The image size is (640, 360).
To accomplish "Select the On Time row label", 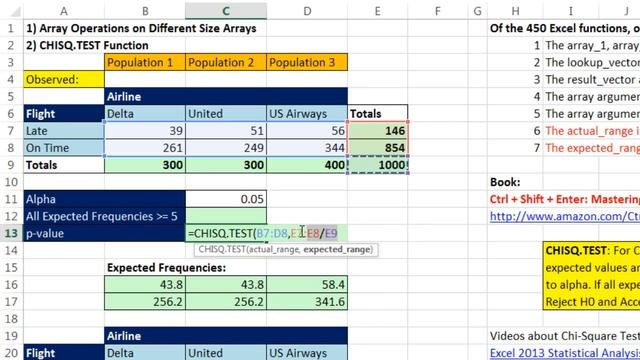I will (64, 148).
